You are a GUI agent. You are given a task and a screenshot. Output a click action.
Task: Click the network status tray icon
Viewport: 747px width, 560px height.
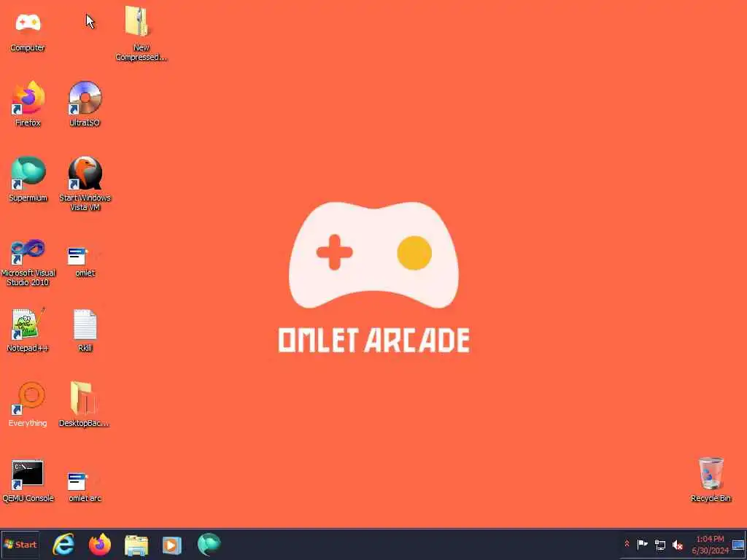659,545
